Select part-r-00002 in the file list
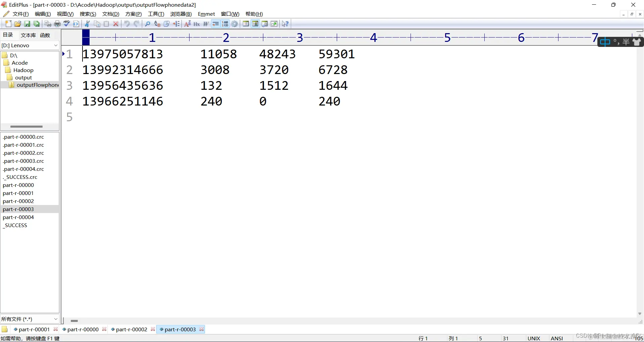Screen dimensions: 644x342 tap(18, 201)
